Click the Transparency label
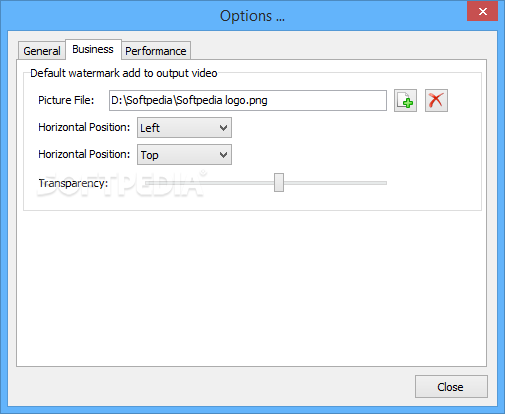This screenshot has height=414, width=505. coord(73,183)
